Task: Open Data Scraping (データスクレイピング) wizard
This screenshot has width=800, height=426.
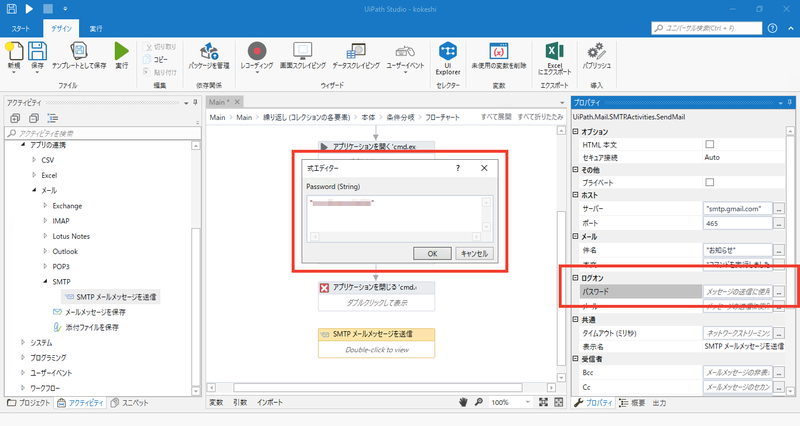Action: (x=356, y=52)
